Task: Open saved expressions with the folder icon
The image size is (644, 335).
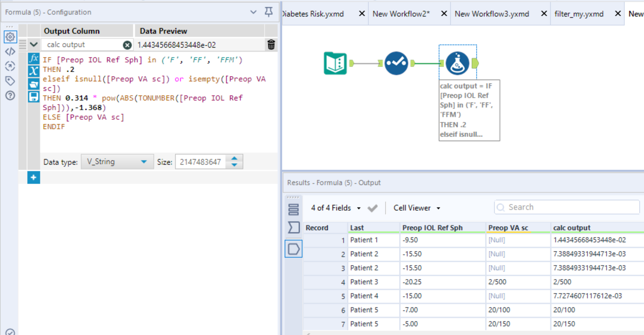Action: (34, 84)
